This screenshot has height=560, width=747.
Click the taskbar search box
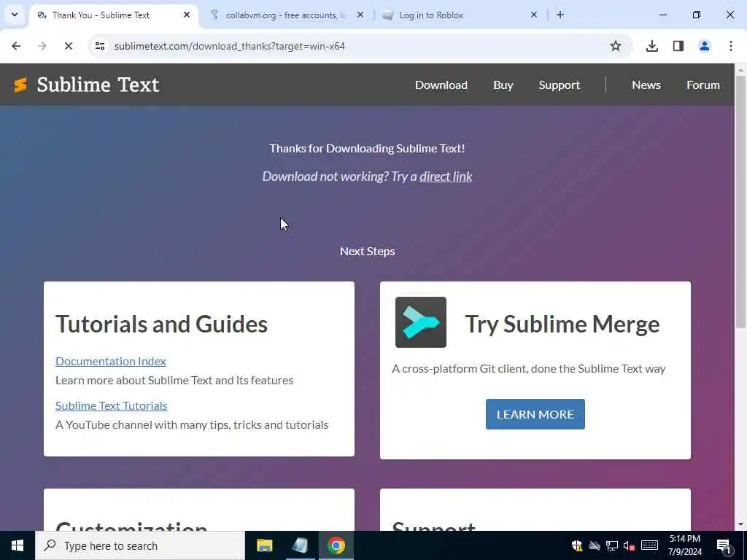click(140, 545)
